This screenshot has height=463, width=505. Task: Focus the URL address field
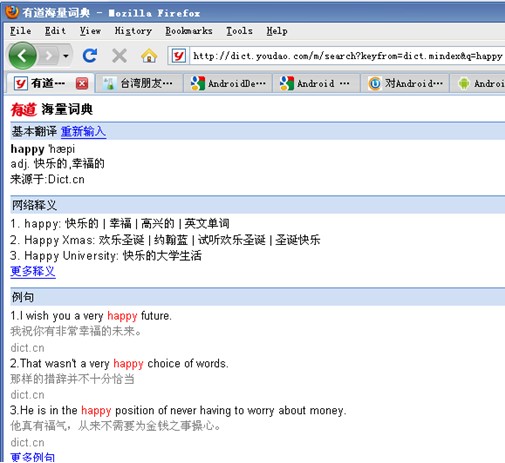click(348, 56)
